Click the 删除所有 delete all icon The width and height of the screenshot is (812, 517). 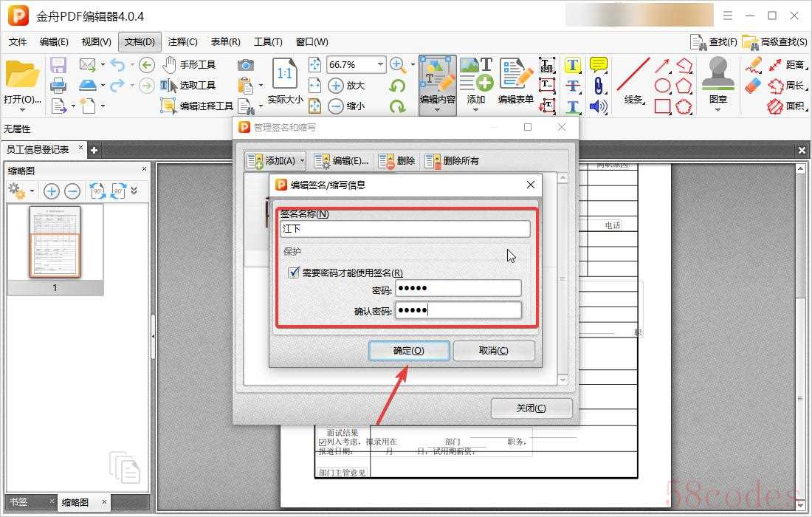click(433, 160)
